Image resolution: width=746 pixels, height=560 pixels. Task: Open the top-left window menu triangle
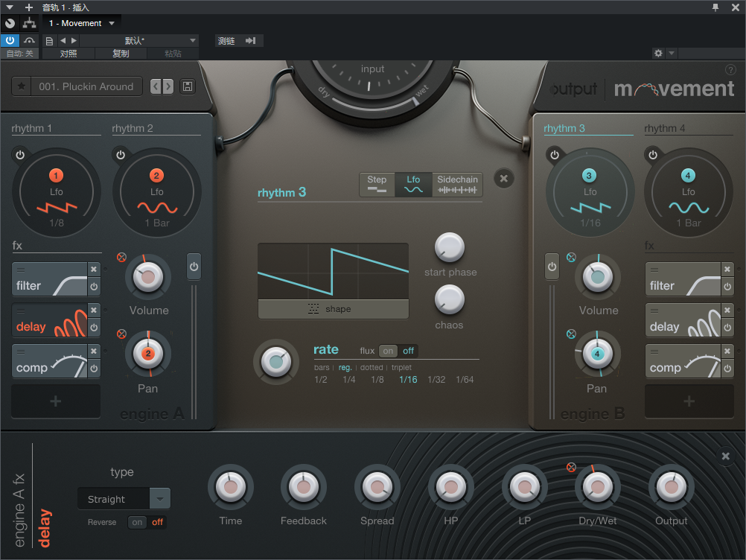[x=10, y=7]
